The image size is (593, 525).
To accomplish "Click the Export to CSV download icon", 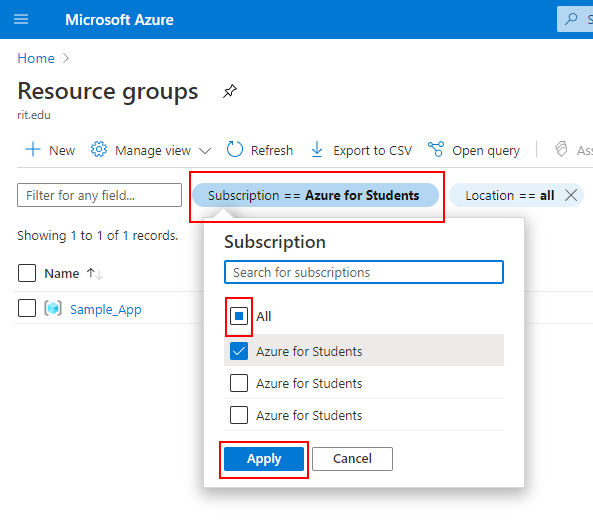I will coord(317,149).
